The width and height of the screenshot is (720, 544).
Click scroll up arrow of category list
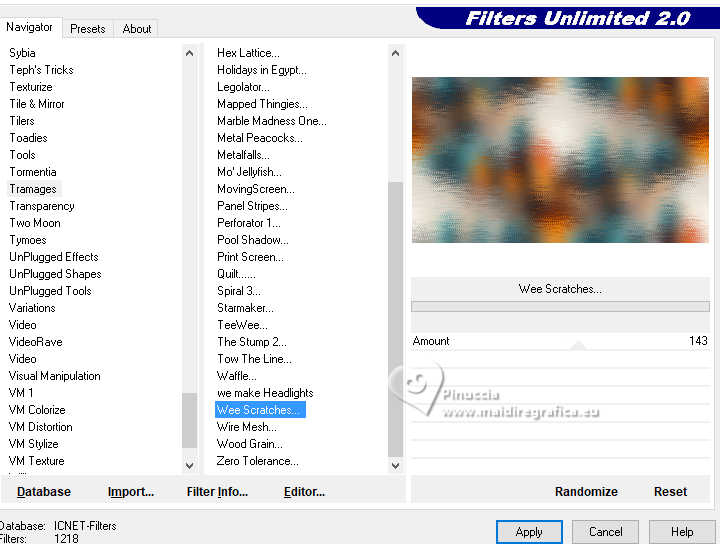[x=189, y=53]
